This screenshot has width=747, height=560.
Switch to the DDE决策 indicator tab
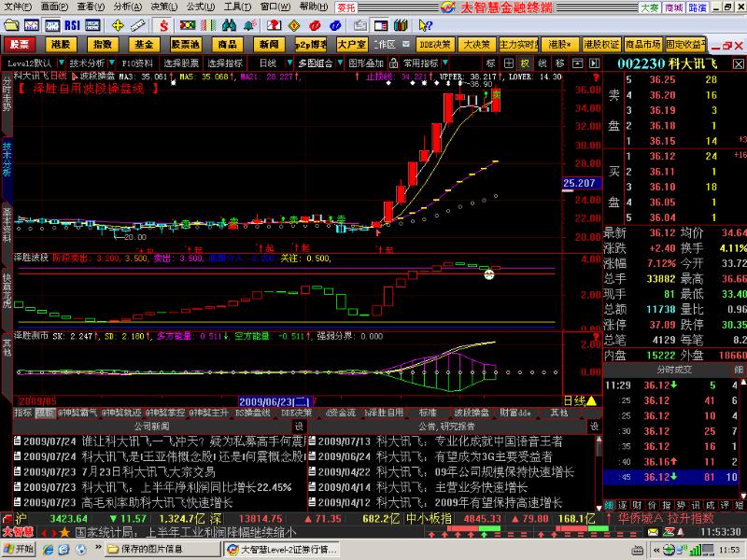tap(296, 413)
